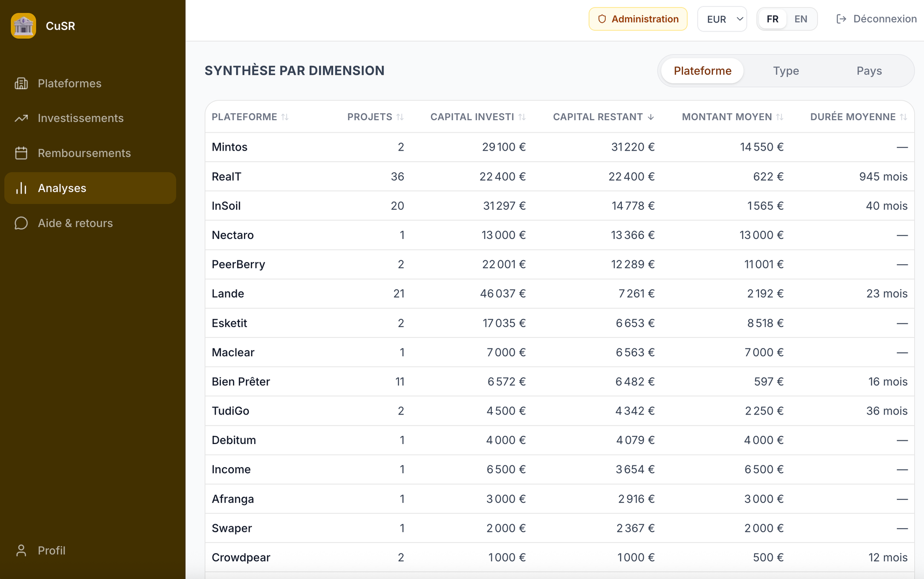Select the Plateforme dimension tab
Image resolution: width=924 pixels, height=579 pixels.
tap(702, 71)
